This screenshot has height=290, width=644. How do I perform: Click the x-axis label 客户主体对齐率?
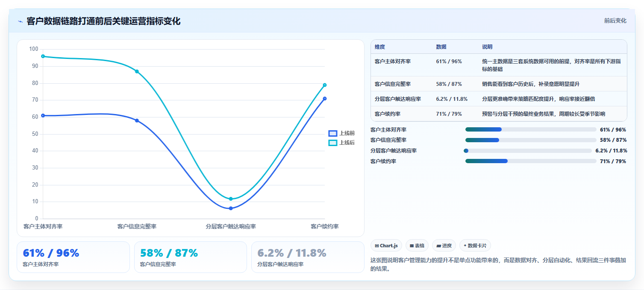[x=43, y=226]
